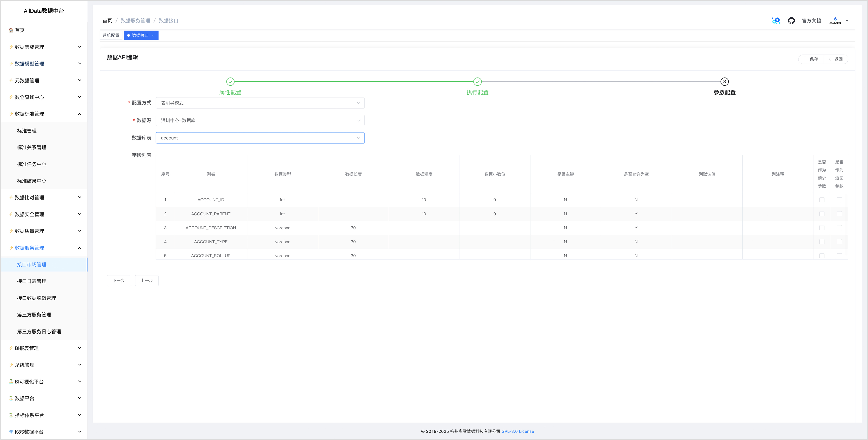This screenshot has width=868, height=440.
Task: Click the island icon next to 数据平台
Action: (x=11, y=398)
